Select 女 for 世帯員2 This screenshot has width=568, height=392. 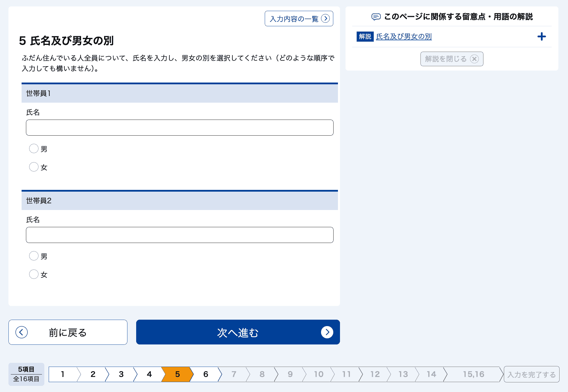(34, 274)
